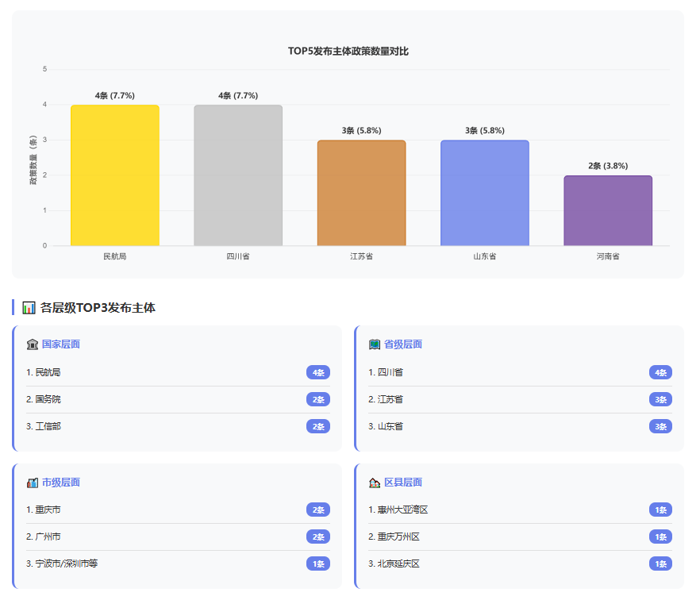Screen dimensions: 700x600
Task: Click the houses icon next to 区县层面
Action: click(x=375, y=483)
